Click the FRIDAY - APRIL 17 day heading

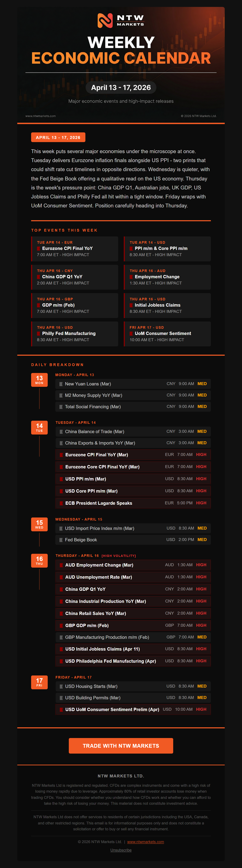pyautogui.click(x=73, y=677)
